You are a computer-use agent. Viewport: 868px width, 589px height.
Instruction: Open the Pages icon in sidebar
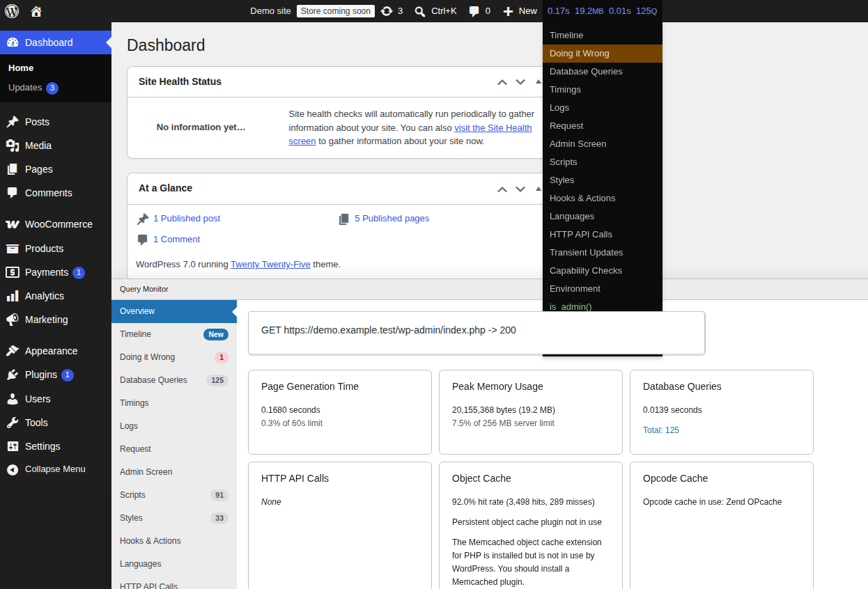click(x=13, y=169)
